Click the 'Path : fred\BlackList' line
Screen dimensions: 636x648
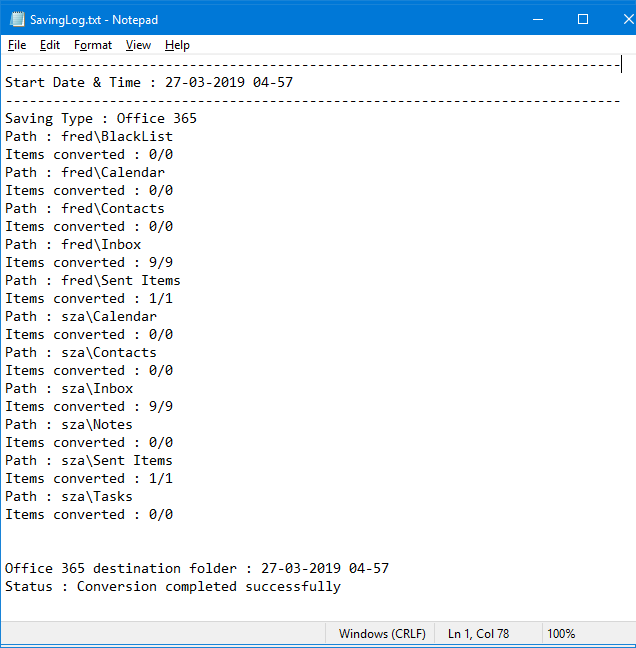pyautogui.click(x=89, y=136)
